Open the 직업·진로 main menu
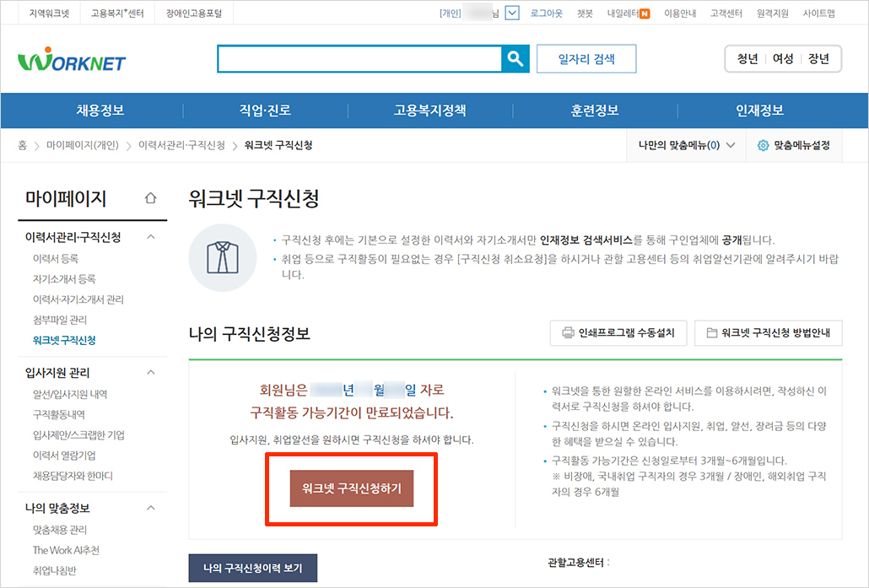This screenshot has width=869, height=588. 265,111
